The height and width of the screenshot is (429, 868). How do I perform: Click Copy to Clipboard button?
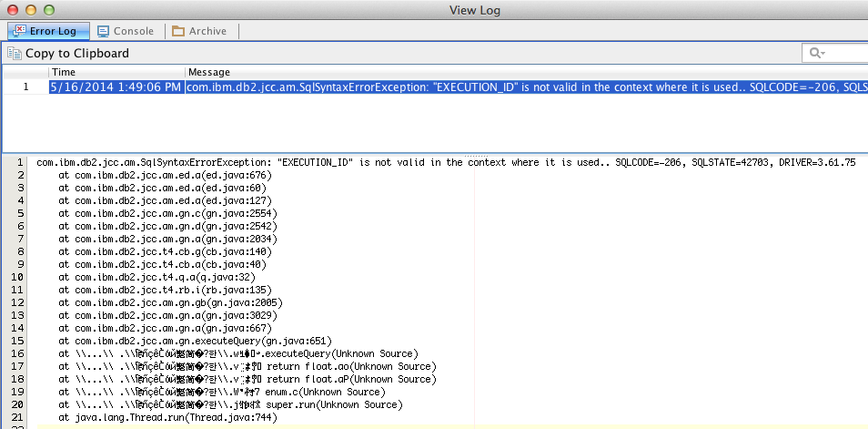pyautogui.click(x=68, y=53)
